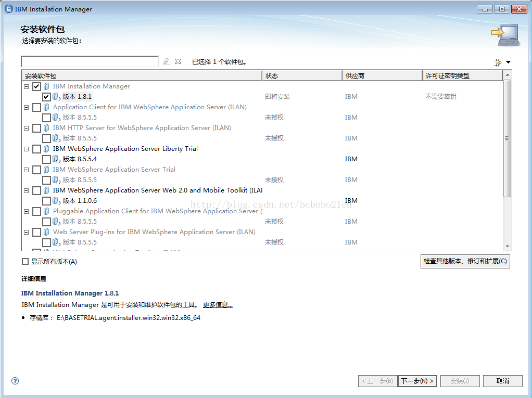Collapse the Pluggable Application Client node
The width and height of the screenshot is (532, 398).
(26, 212)
